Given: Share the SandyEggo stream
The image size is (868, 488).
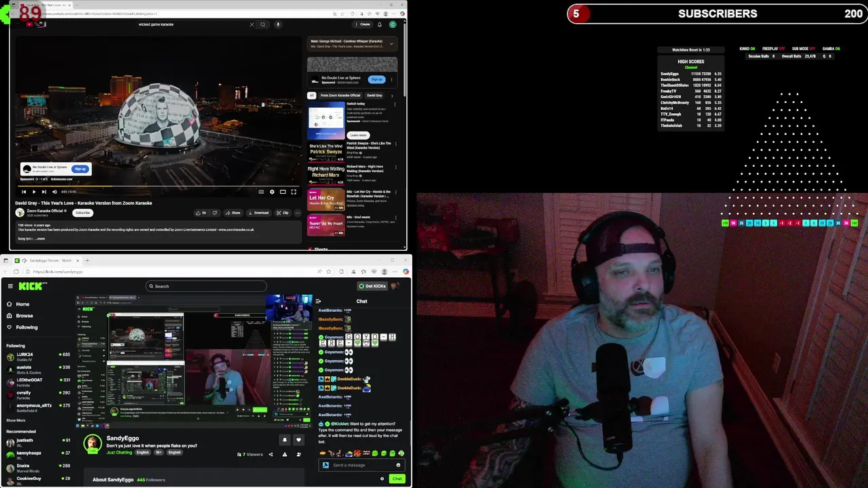Looking at the screenshot, I should tap(271, 454).
